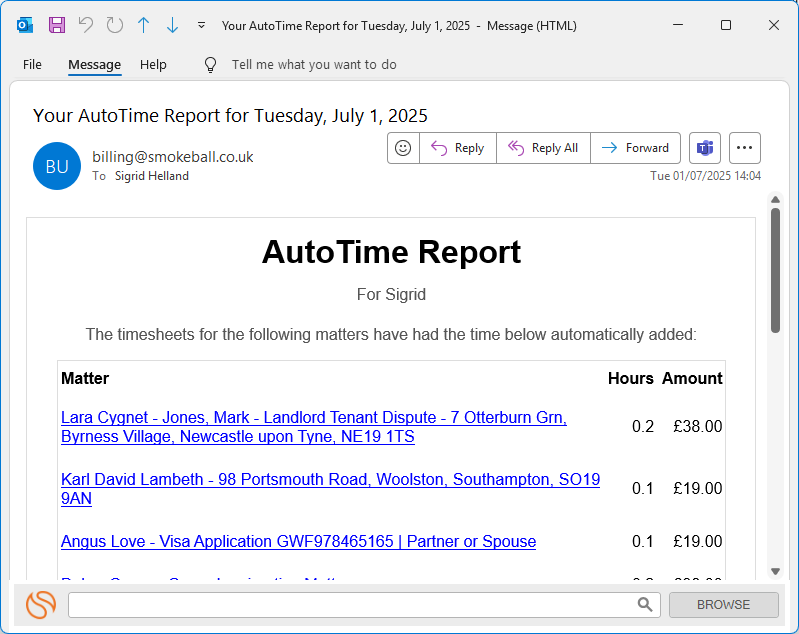Click the Smokeball logo icon
The height and width of the screenshot is (634, 799).
[x=41, y=604]
